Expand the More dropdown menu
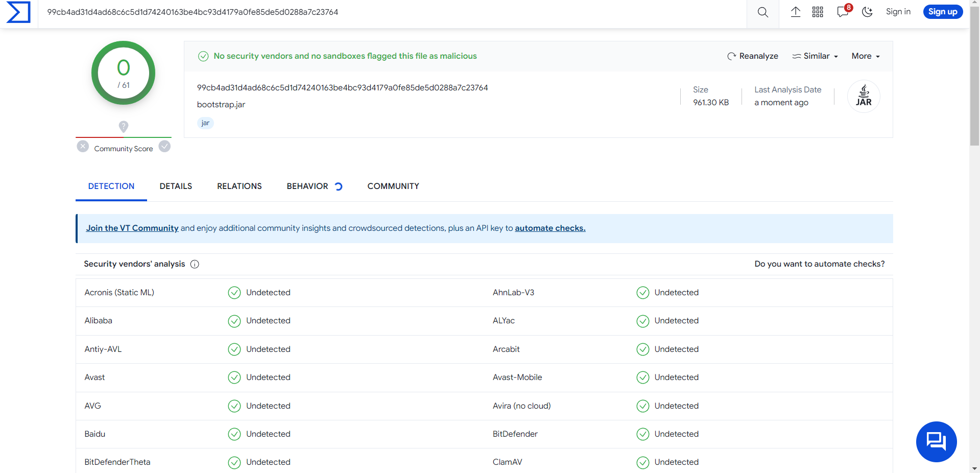The width and height of the screenshot is (980, 473). point(865,56)
